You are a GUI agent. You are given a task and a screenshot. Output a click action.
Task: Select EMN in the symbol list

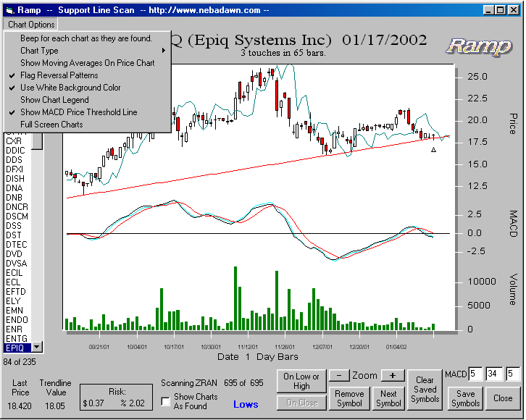point(17,311)
